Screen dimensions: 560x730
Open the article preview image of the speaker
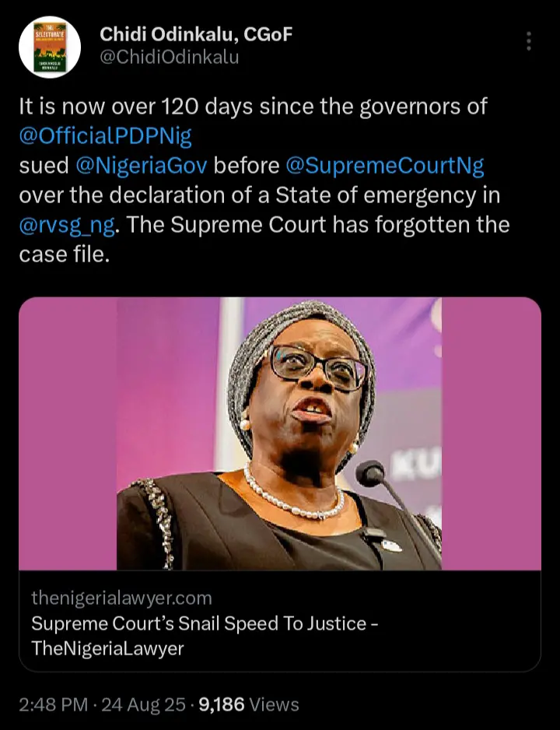click(x=279, y=433)
